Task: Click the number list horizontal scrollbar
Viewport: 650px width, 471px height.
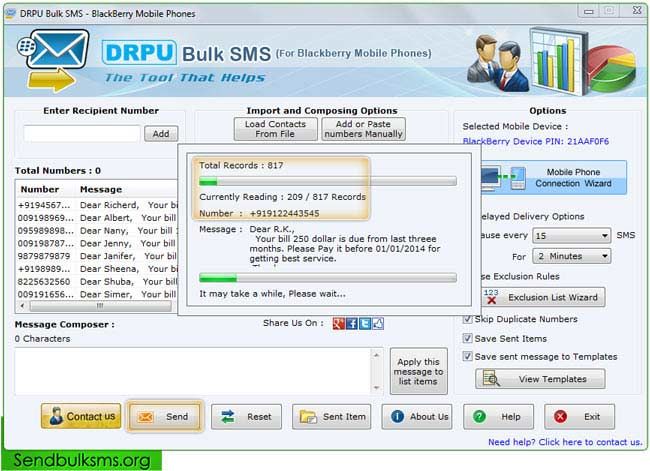Action: click(x=100, y=306)
